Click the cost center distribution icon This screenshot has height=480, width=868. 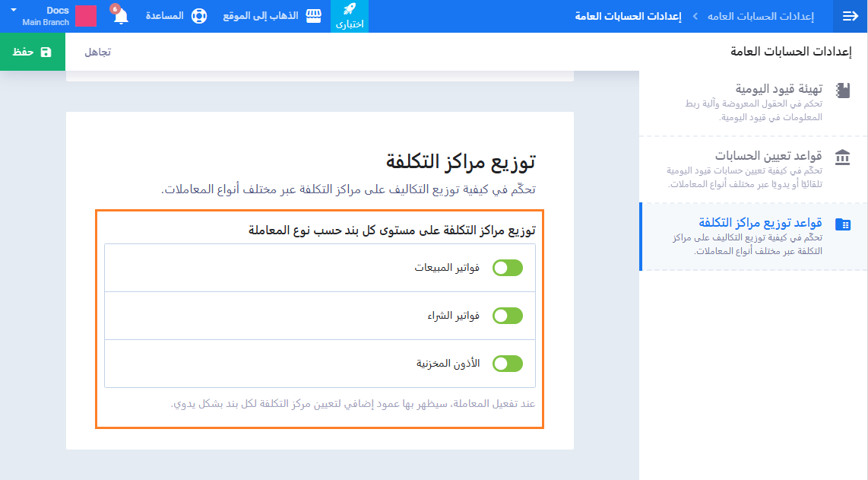842,224
